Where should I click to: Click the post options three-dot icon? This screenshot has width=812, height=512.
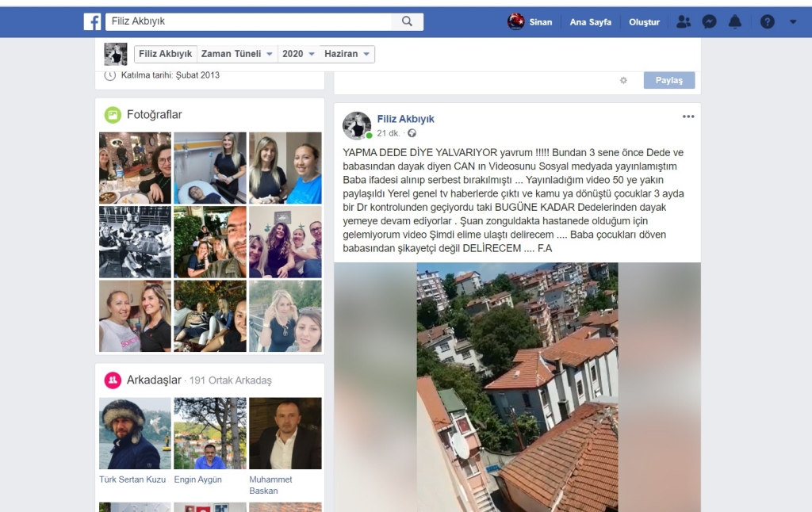pos(688,117)
